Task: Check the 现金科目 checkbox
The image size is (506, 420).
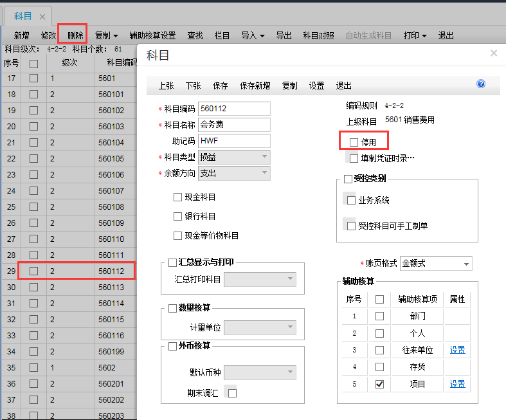Action: coord(178,197)
